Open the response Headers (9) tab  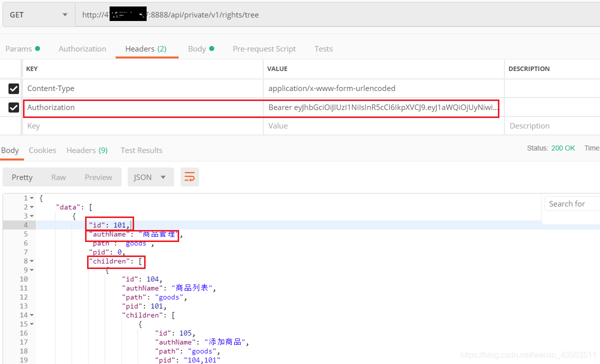click(87, 150)
